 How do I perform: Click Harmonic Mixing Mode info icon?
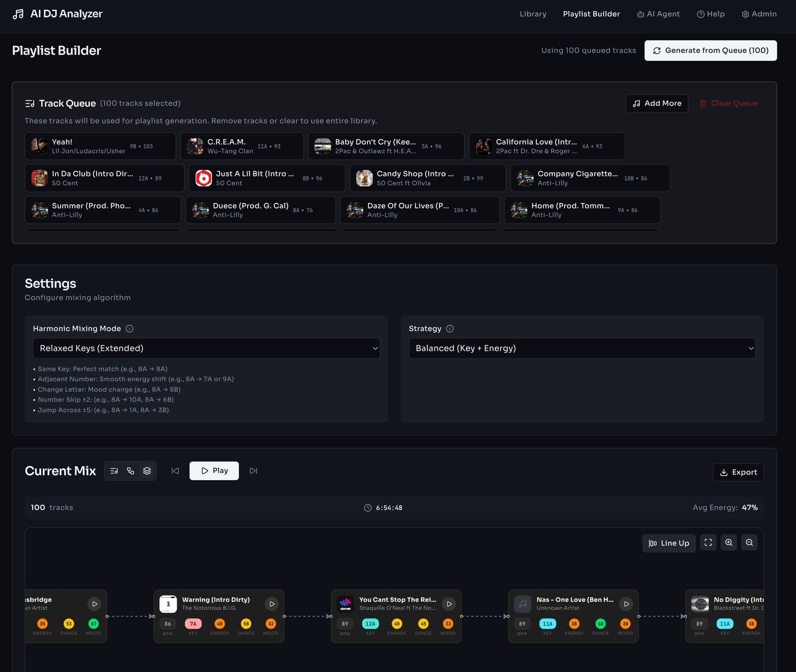[x=129, y=329]
